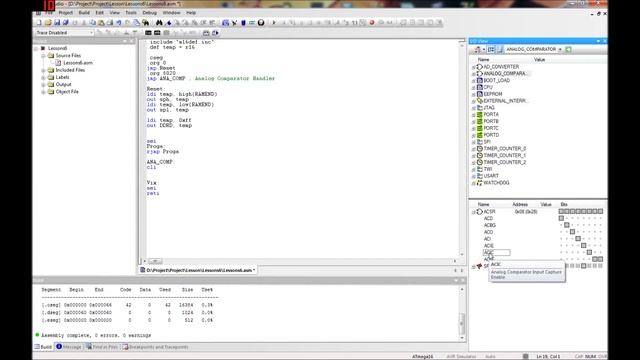Image resolution: width=640 pixels, height=360 pixels.
Task: Click the ACSR register icon
Action: [480, 212]
